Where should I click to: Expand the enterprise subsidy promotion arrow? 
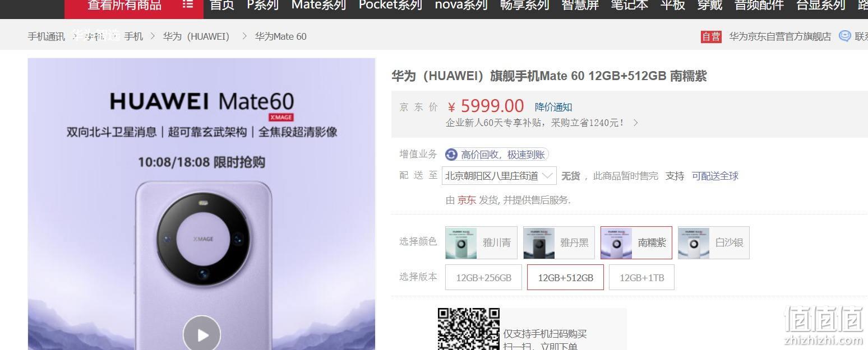click(635, 123)
